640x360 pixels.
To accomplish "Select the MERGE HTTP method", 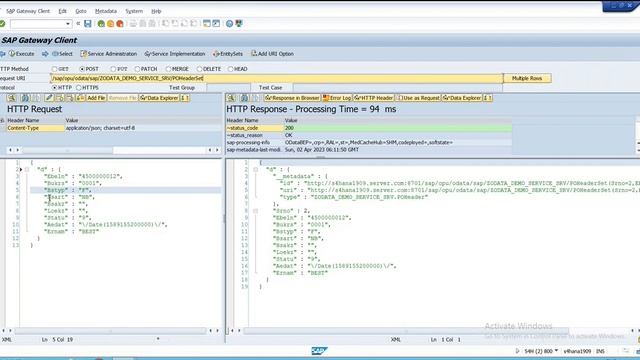I will click(x=168, y=69).
